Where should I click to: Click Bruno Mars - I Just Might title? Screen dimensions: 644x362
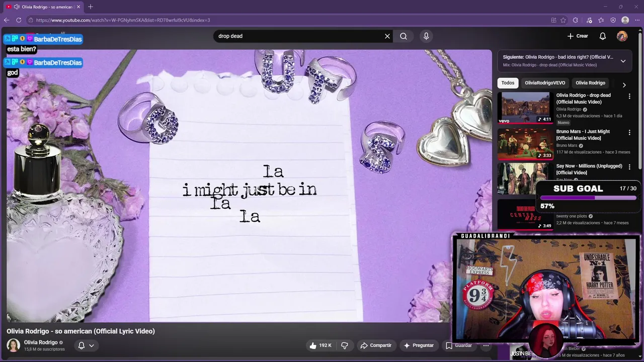pyautogui.click(x=583, y=135)
